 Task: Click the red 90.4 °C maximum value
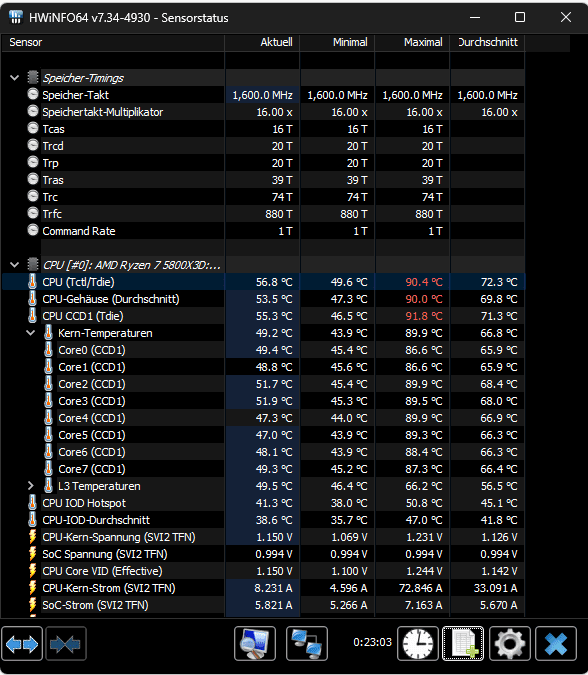[x=424, y=282]
